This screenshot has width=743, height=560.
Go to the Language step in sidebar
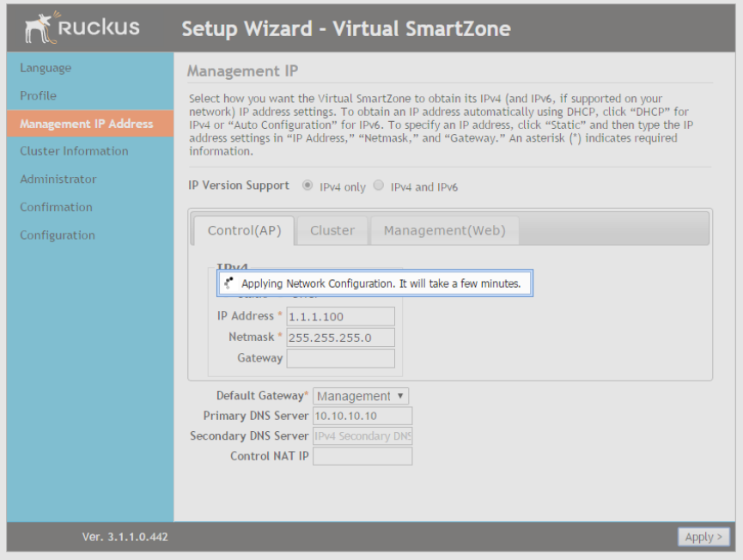(46, 68)
